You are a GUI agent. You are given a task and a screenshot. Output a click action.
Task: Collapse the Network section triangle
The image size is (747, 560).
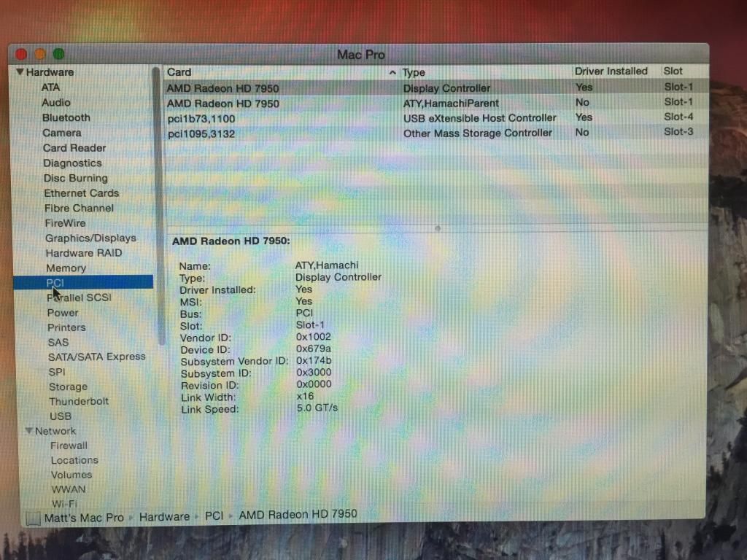coord(29,430)
